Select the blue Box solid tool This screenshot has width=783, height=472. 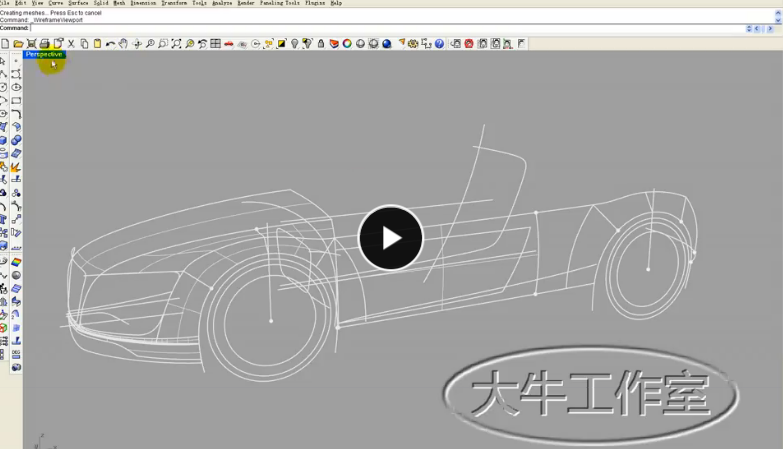pyautogui.click(x=3, y=140)
